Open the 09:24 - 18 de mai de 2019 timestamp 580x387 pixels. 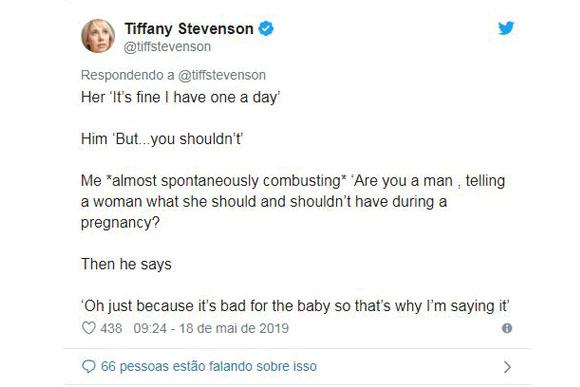[211, 328]
